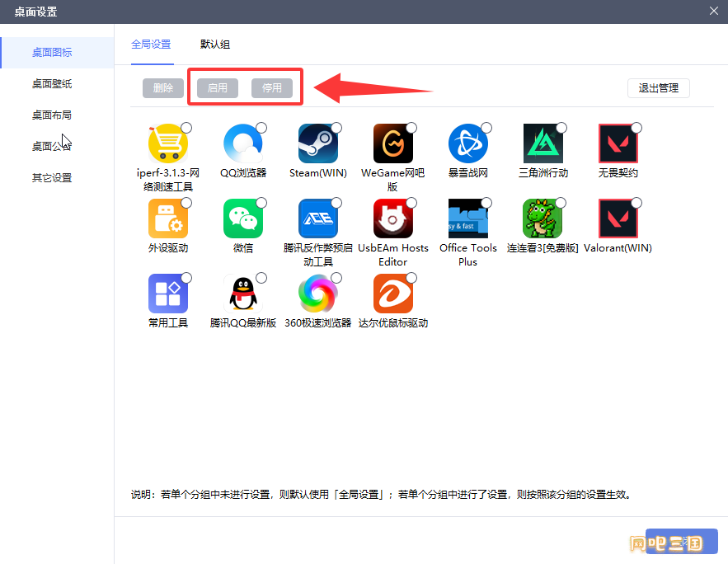728x564 pixels.
Task: Click the 删除 button
Action: click(x=163, y=88)
